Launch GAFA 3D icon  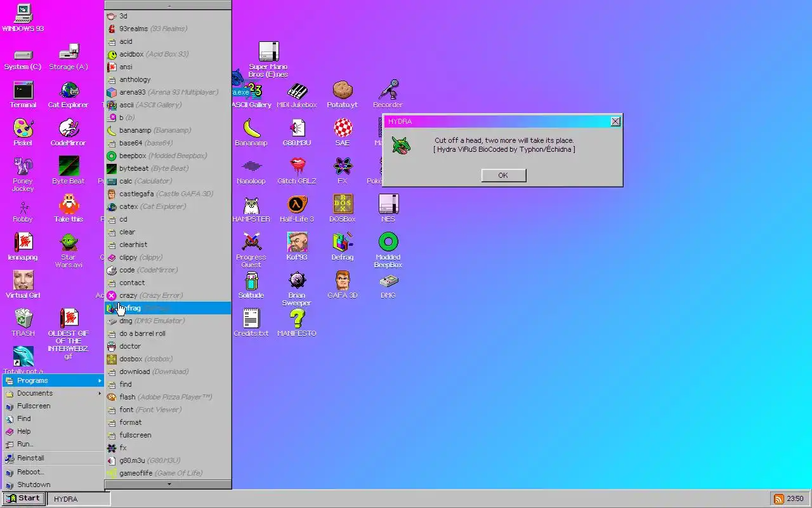(343, 285)
